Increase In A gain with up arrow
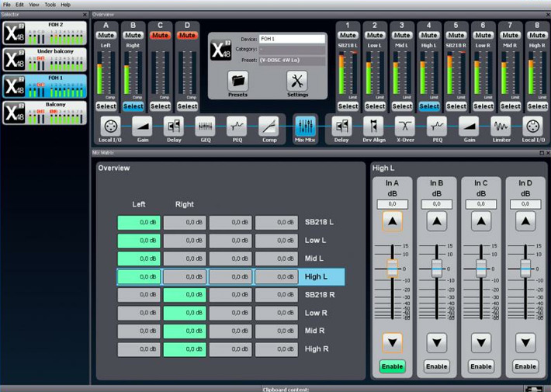The image size is (551, 392). click(392, 222)
